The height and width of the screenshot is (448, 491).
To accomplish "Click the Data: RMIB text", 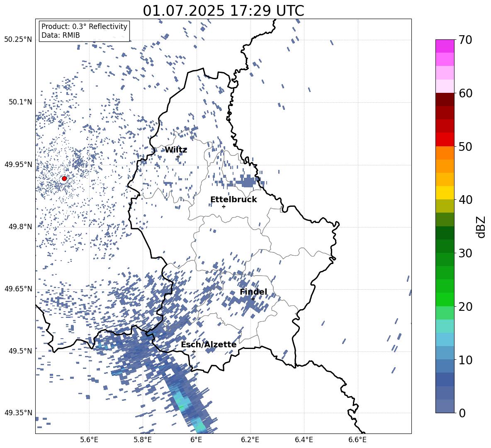I will pos(61,35).
